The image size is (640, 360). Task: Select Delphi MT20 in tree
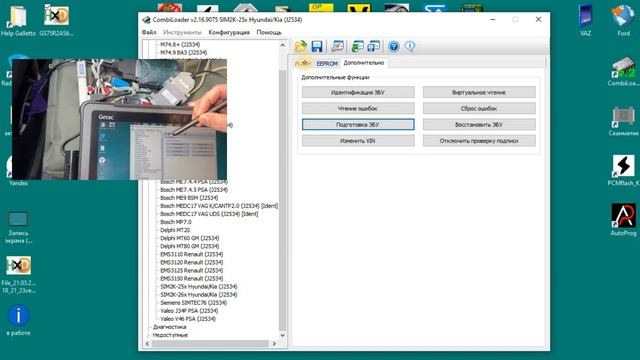pos(175,230)
